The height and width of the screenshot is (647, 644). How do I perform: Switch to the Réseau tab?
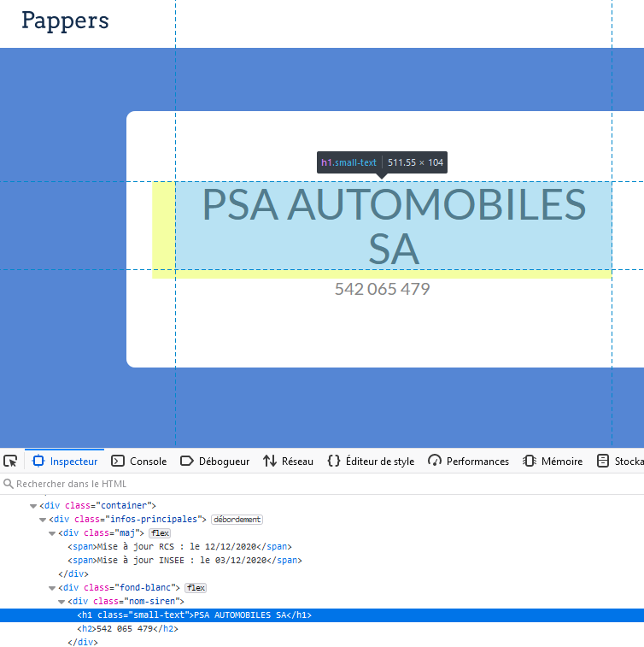[288, 461]
